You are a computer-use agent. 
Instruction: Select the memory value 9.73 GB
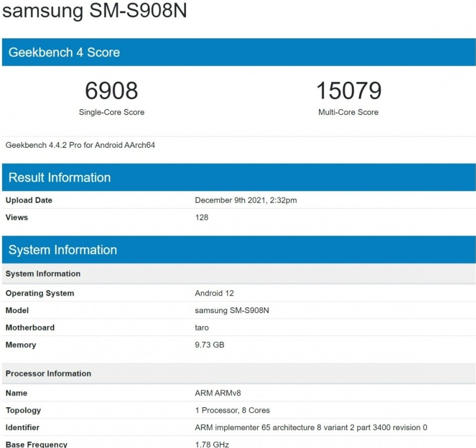(x=210, y=345)
